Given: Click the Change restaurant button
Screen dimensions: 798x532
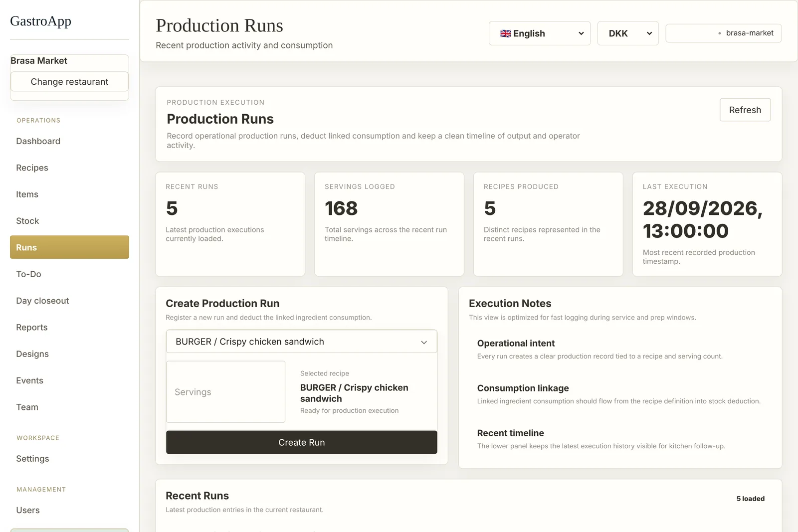Looking at the screenshot, I should pyautogui.click(x=69, y=82).
